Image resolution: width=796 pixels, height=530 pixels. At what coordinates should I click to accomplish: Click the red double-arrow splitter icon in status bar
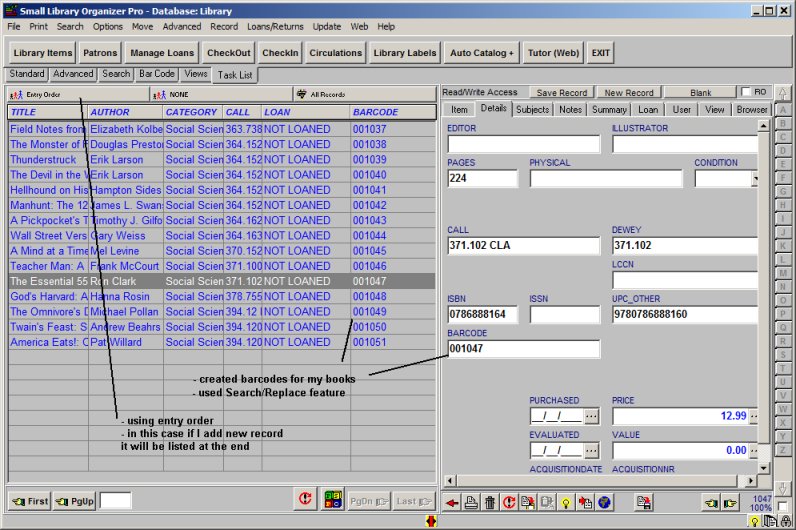[x=432, y=521]
